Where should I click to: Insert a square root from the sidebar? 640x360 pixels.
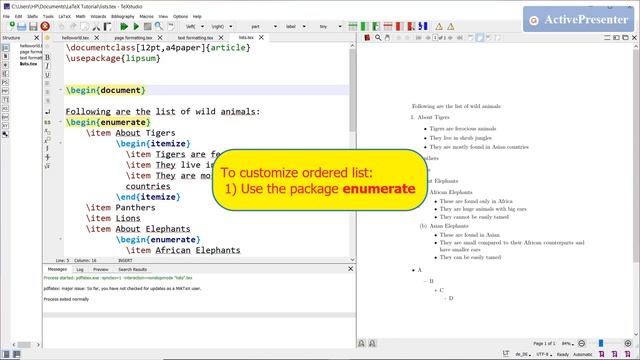47,166
